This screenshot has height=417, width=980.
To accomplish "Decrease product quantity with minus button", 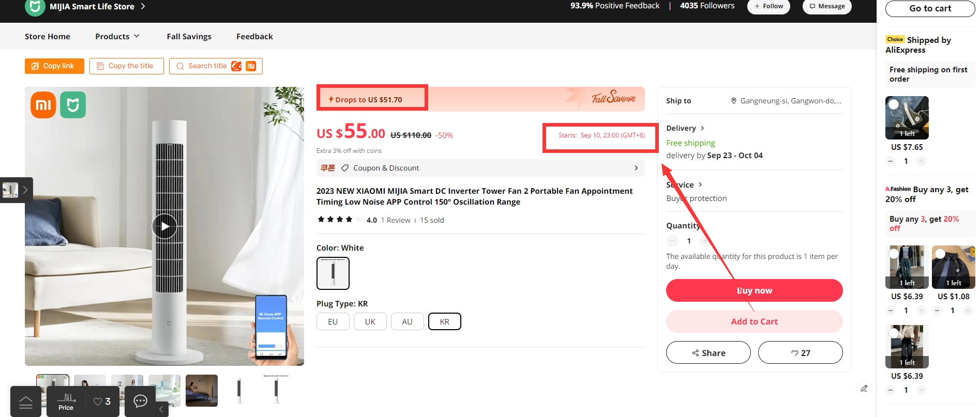I will [x=672, y=241].
